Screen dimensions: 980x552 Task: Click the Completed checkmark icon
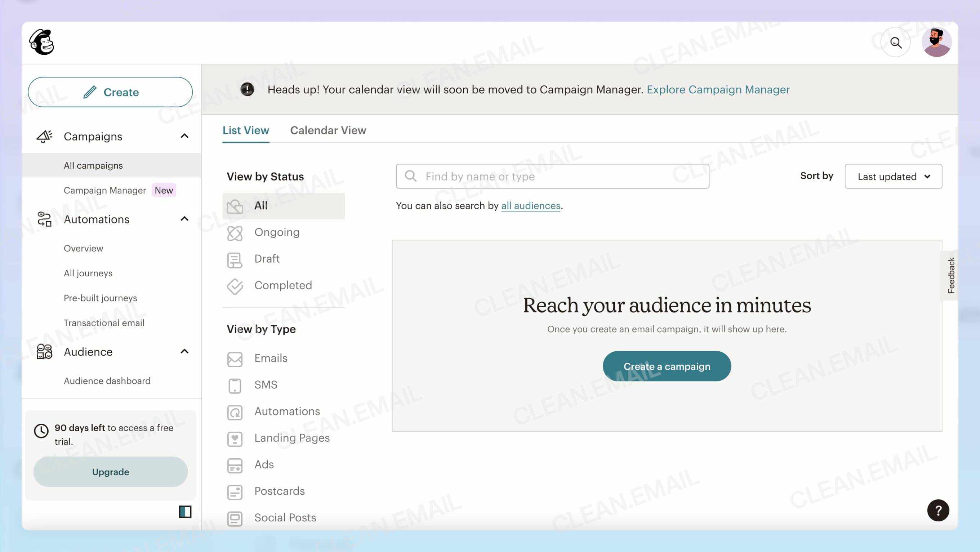click(x=235, y=286)
